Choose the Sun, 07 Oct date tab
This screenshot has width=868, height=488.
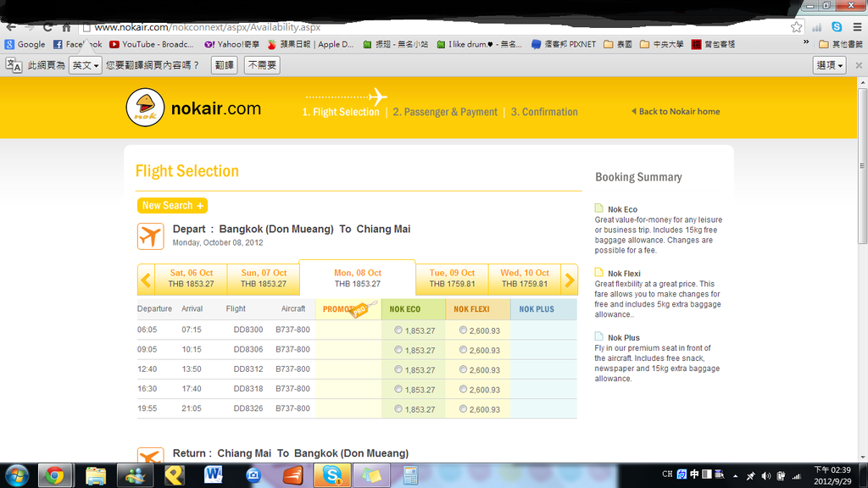264,278
